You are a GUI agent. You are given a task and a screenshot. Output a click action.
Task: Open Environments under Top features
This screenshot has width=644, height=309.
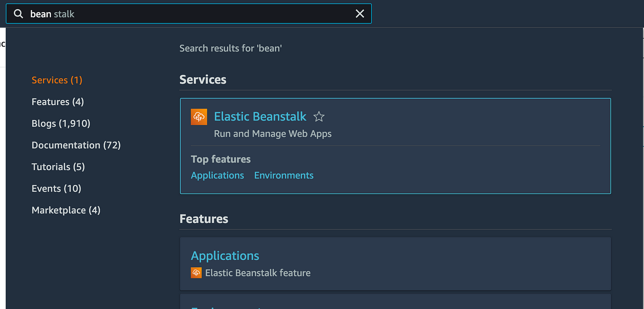284,175
